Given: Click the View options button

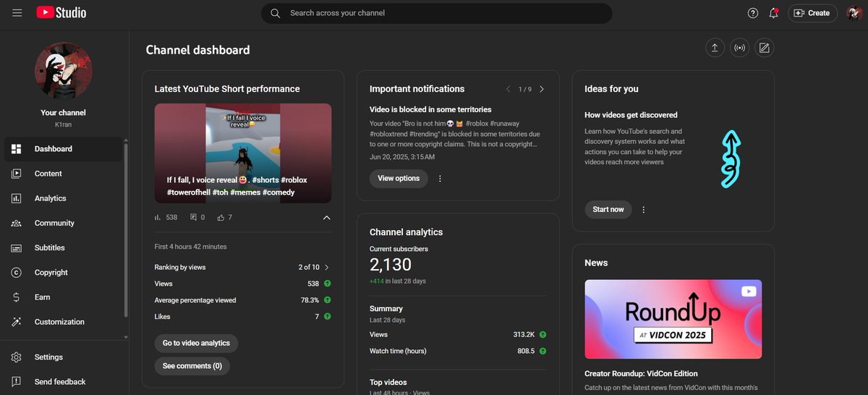Looking at the screenshot, I should pyautogui.click(x=399, y=179).
